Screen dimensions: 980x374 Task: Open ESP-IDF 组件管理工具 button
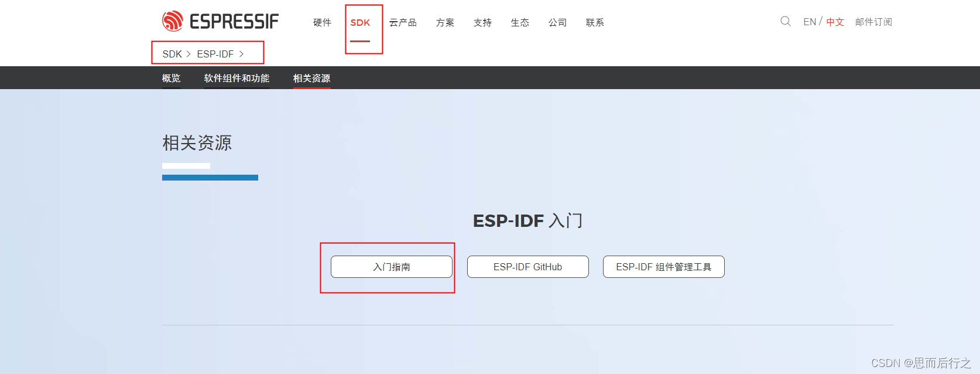click(664, 267)
